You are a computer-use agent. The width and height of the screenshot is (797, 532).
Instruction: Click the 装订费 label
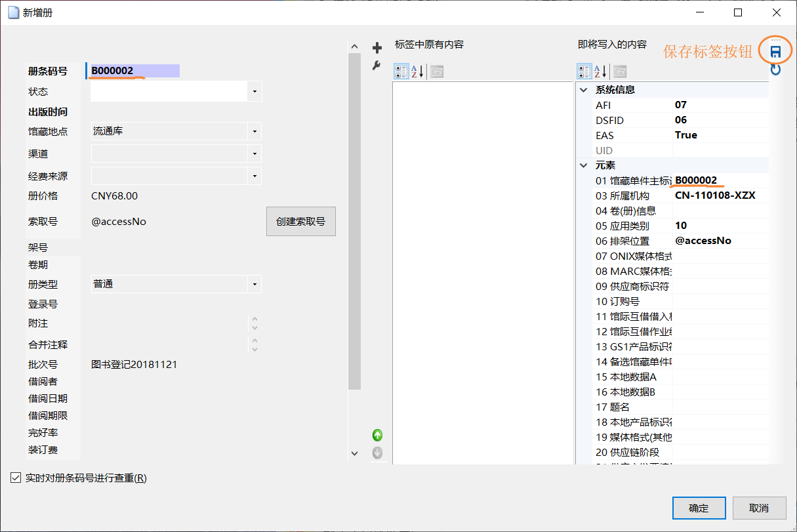43,450
